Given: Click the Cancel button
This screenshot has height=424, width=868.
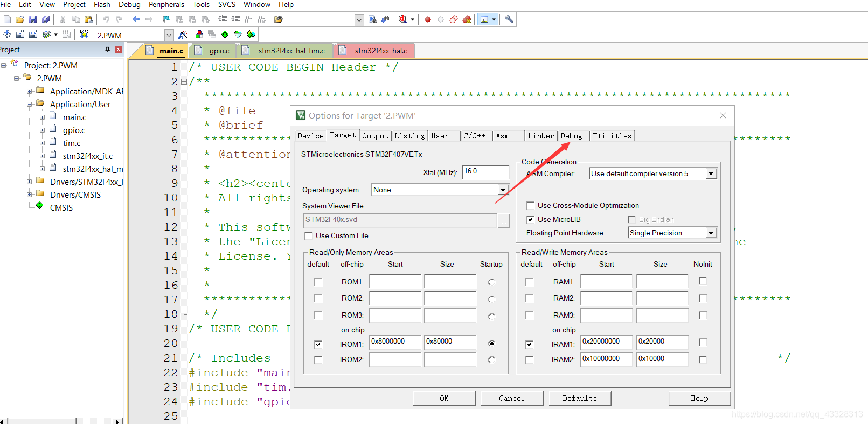Looking at the screenshot, I should [511, 398].
